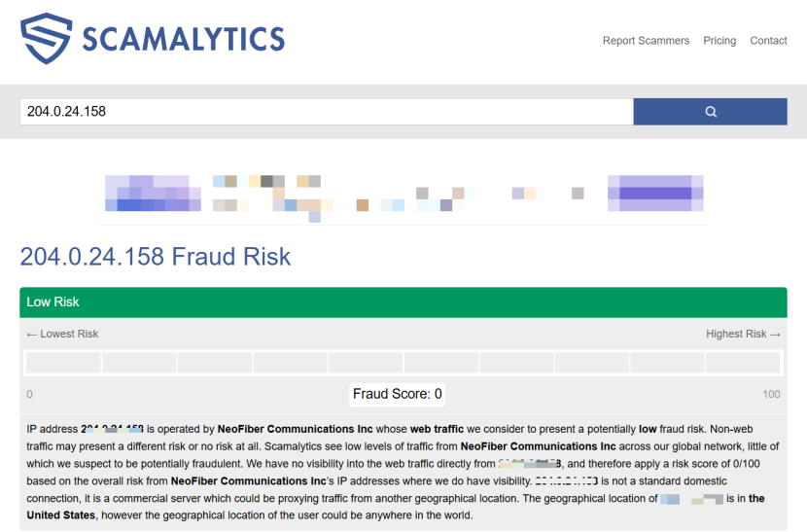Click the Scamalytics shield logo icon

(x=47, y=39)
